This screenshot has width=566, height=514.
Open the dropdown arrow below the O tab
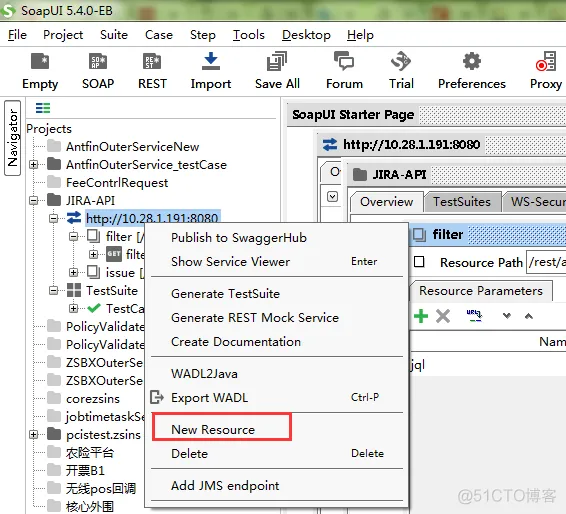pyautogui.click(x=332, y=197)
